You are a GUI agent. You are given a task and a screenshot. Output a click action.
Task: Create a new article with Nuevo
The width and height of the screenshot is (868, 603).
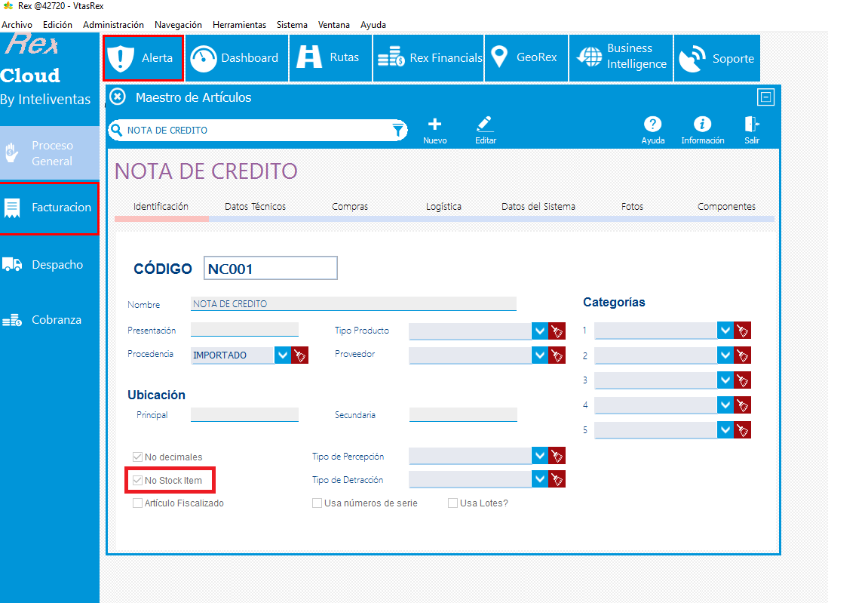(435, 131)
